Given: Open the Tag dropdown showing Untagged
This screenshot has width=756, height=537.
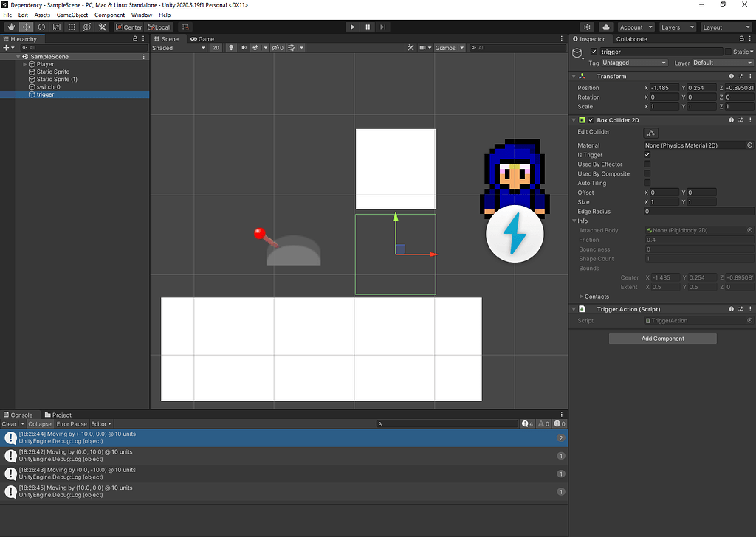Looking at the screenshot, I should (x=635, y=63).
